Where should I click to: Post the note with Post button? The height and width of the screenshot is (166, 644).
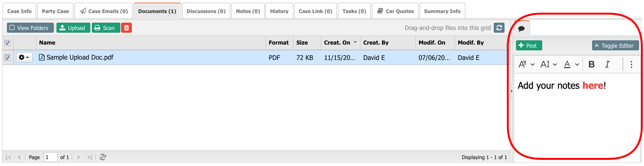pos(529,46)
